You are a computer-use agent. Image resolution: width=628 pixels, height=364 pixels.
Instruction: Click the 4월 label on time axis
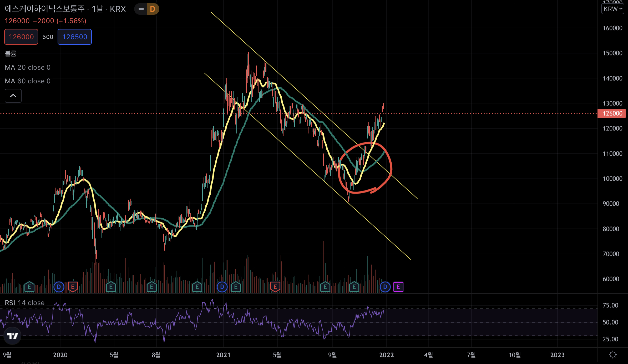428,355
